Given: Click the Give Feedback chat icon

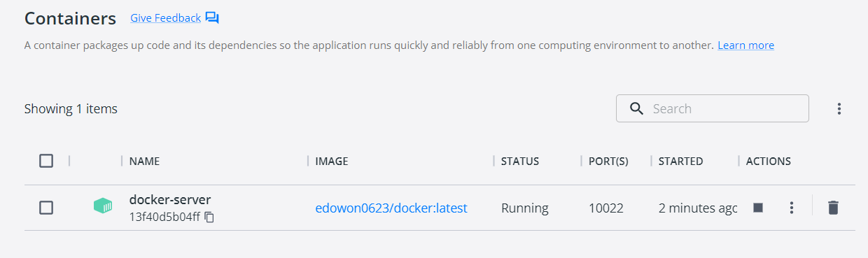Looking at the screenshot, I should click(x=212, y=18).
